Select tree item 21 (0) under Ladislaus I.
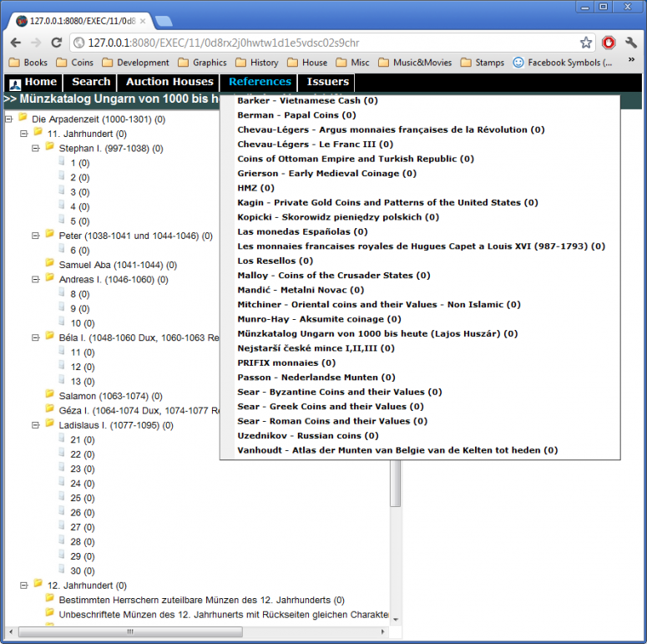Image resolution: width=647 pixels, height=644 pixels. click(82, 440)
